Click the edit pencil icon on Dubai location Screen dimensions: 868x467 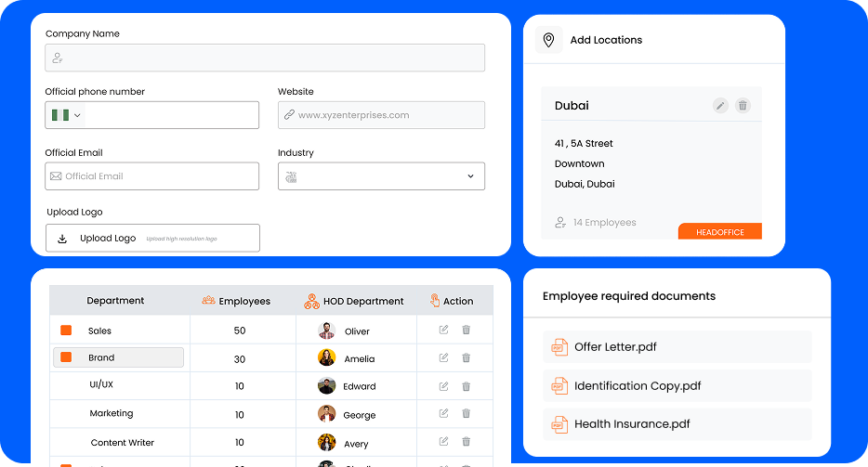point(720,106)
